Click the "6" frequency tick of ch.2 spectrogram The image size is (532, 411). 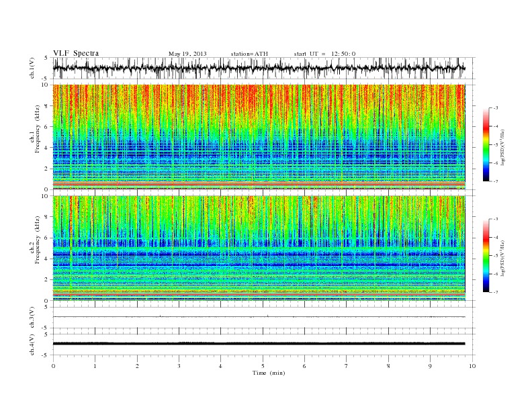[46, 238]
